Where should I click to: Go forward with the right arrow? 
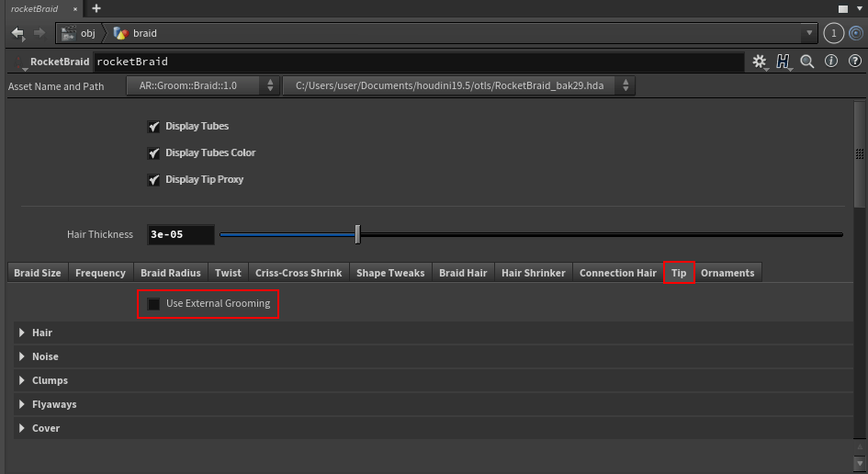39,33
